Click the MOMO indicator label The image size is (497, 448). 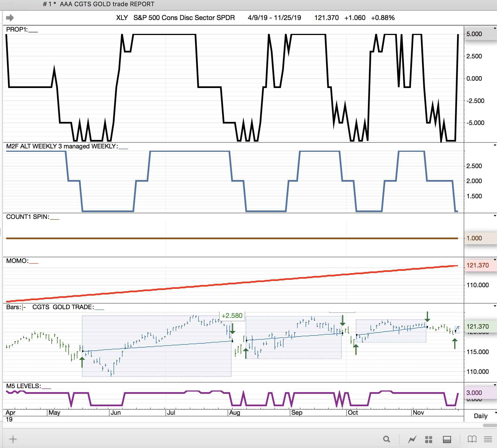point(17,261)
